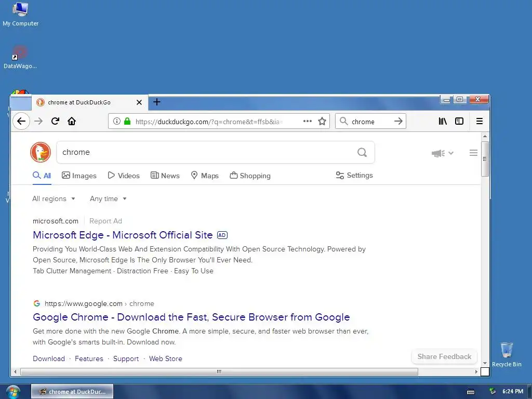Click the Share Feedback button

(444, 356)
